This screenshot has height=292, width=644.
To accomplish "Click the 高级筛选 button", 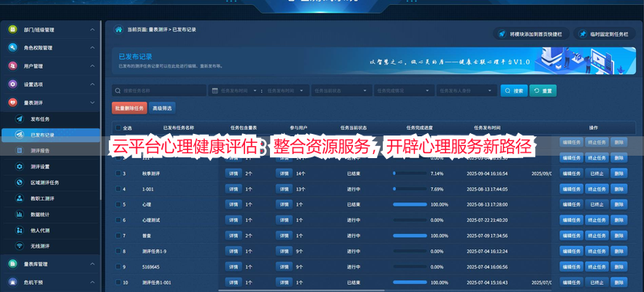I will (x=162, y=108).
